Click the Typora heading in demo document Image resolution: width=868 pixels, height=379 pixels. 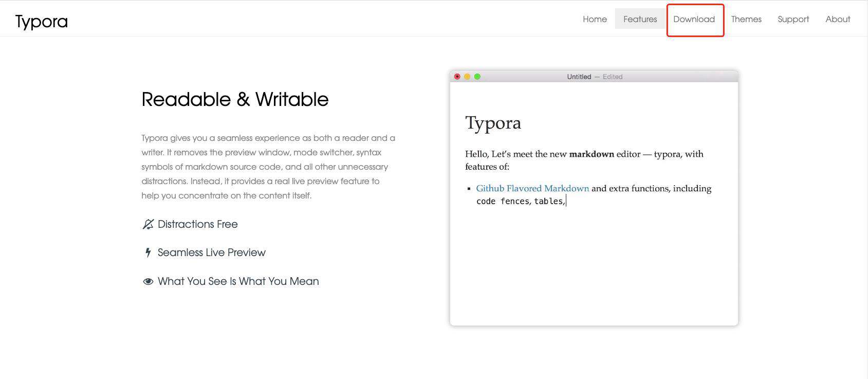493,123
